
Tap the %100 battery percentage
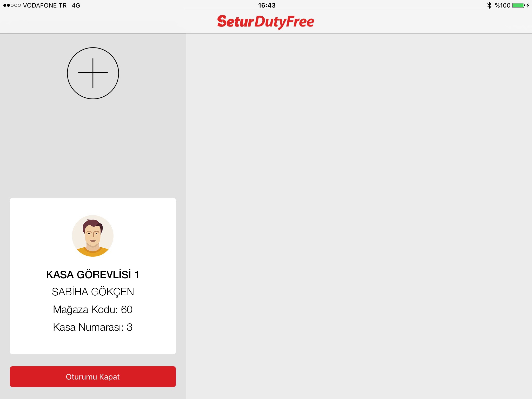pos(503,5)
